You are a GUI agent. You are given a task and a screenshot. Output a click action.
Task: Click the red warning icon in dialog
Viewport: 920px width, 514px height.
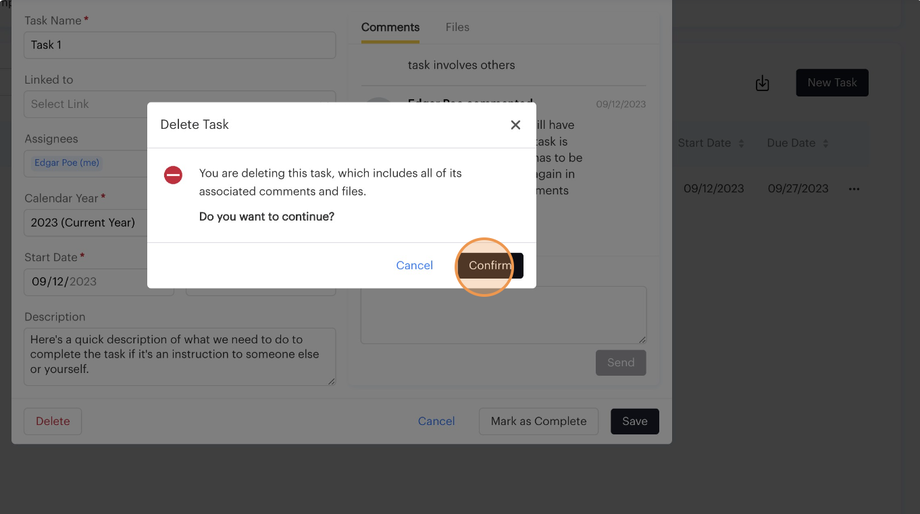[173, 175]
